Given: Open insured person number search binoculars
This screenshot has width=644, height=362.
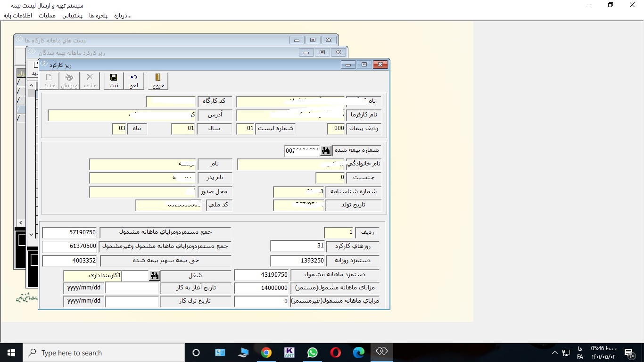Looking at the screenshot, I should pyautogui.click(x=326, y=151).
